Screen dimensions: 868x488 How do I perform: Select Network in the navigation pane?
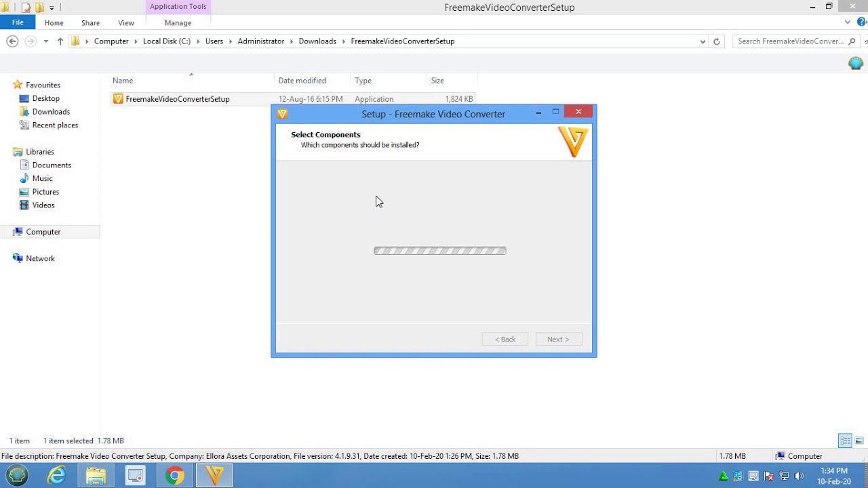(x=40, y=258)
